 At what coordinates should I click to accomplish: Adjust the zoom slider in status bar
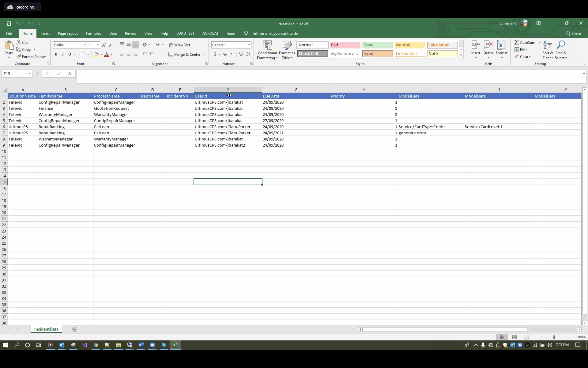pyautogui.click(x=554, y=337)
